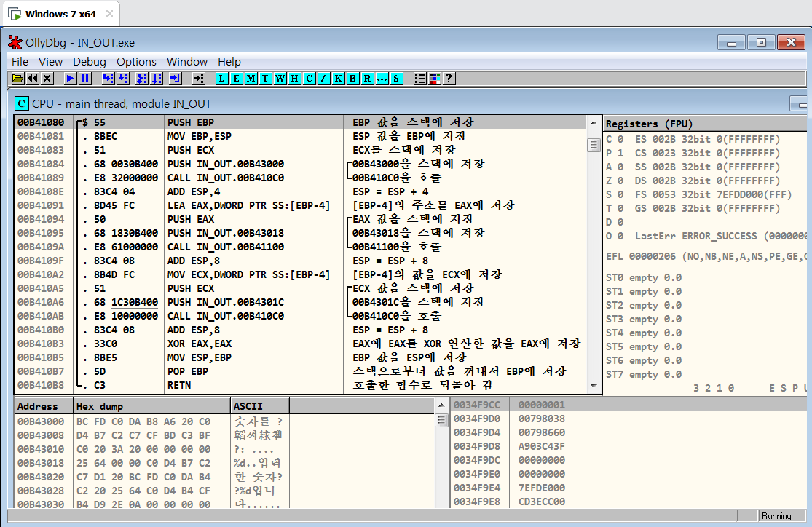The width and height of the screenshot is (812, 527).
Task: Close the Windows 7 x64 tab
Action: [109, 14]
